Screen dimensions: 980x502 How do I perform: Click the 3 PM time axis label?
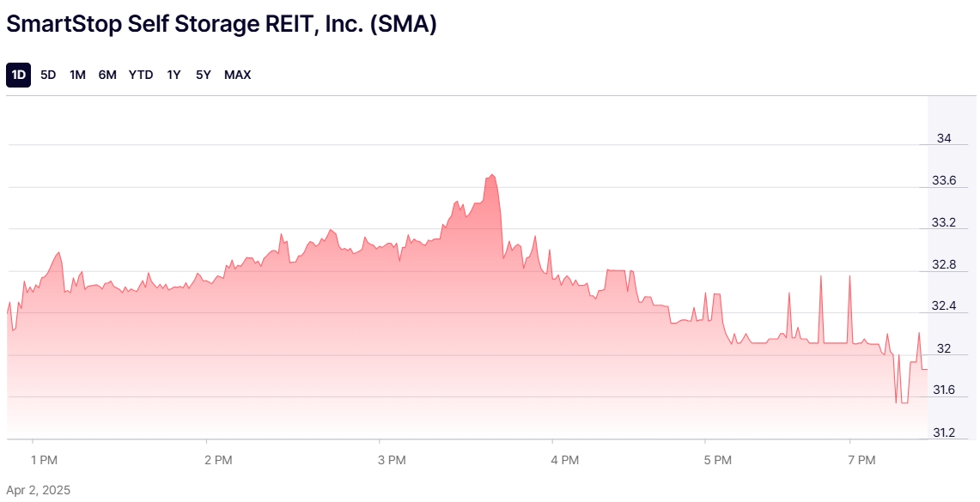point(392,461)
